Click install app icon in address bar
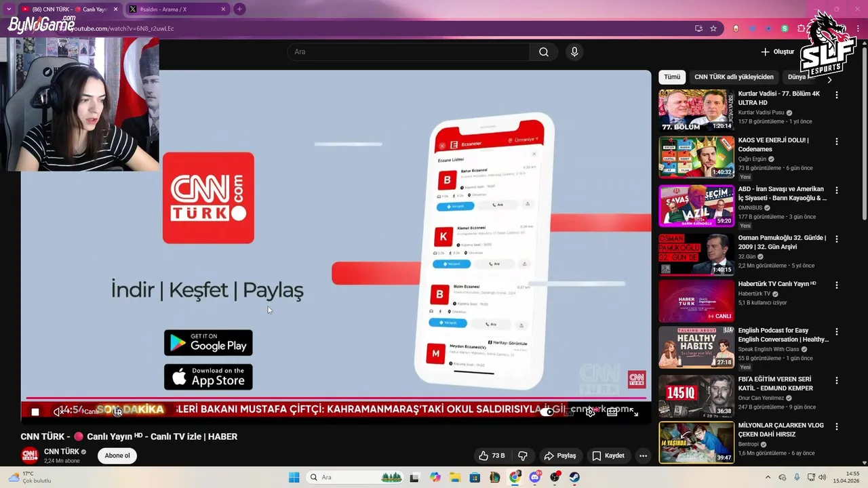This screenshot has width=868, height=488. (698, 28)
